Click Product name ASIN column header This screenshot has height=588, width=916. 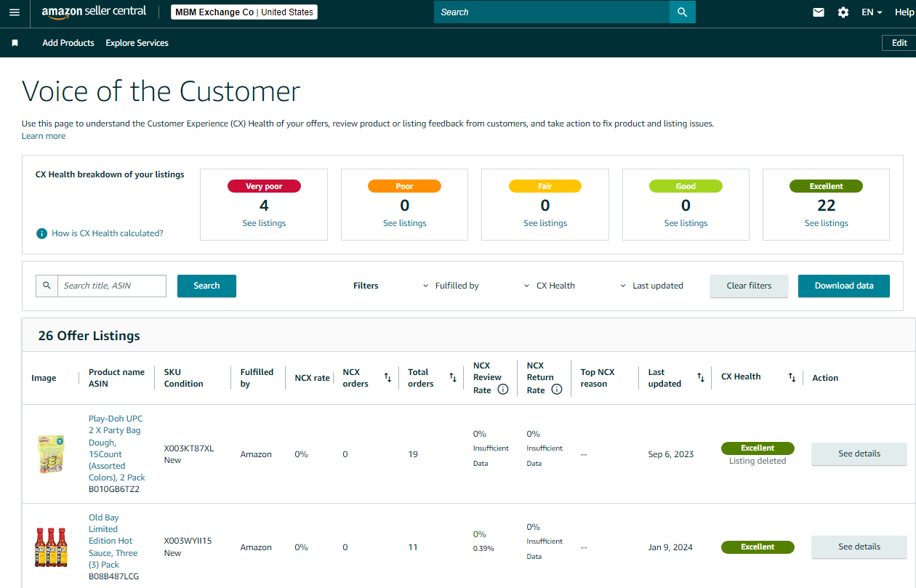click(x=116, y=378)
